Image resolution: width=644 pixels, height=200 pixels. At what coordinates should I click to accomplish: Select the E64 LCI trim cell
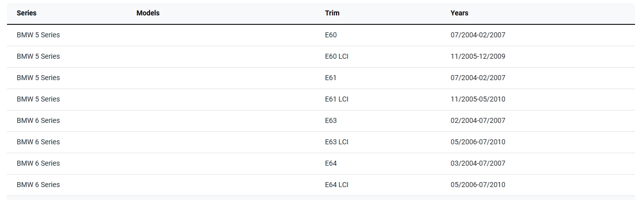[336, 185]
